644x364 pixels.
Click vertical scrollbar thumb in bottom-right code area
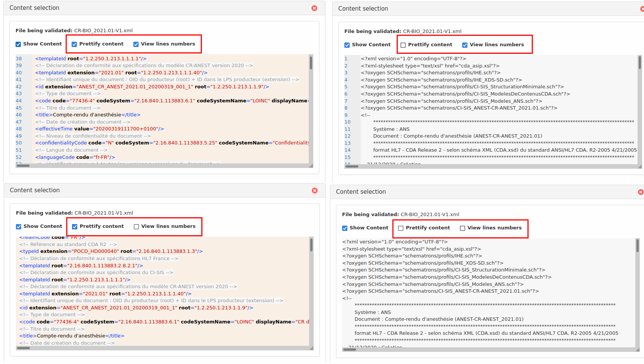[638, 246]
